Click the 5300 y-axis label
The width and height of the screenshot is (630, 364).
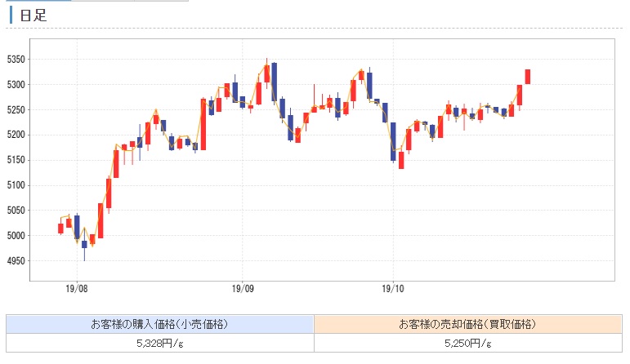16,85
